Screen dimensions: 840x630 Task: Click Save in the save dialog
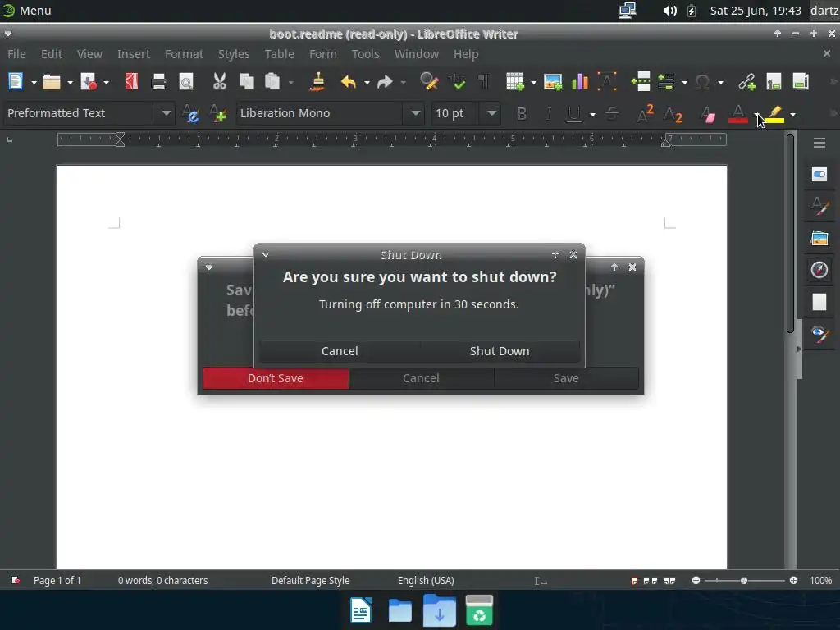click(566, 378)
